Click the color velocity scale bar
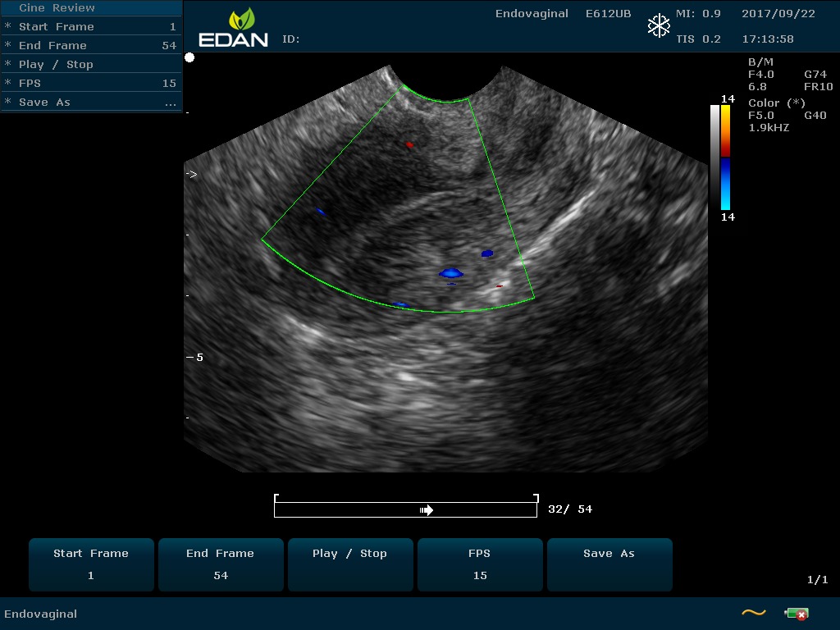Screen dimensions: 840x630 click(725, 157)
